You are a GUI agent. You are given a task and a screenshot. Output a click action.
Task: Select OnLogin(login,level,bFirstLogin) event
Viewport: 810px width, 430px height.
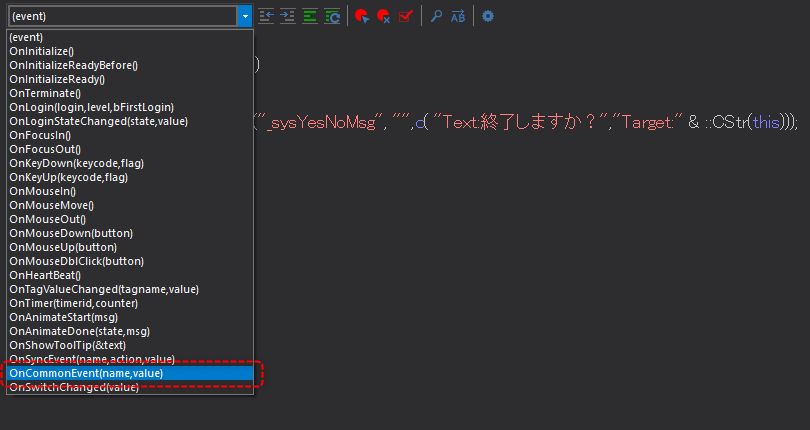click(130, 107)
